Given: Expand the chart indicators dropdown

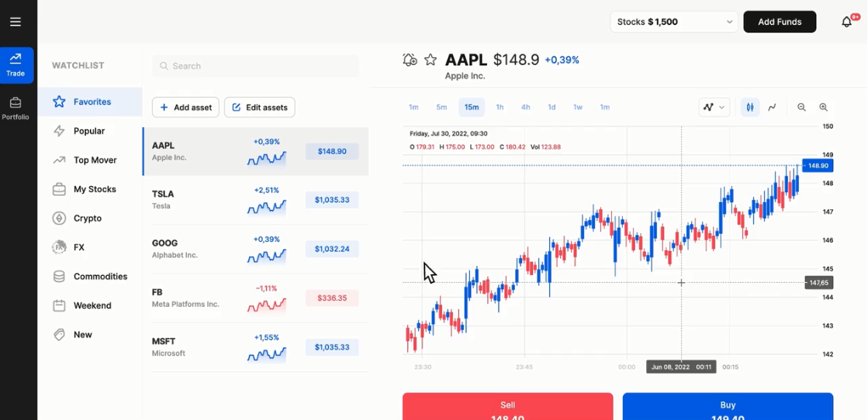Looking at the screenshot, I should point(714,108).
